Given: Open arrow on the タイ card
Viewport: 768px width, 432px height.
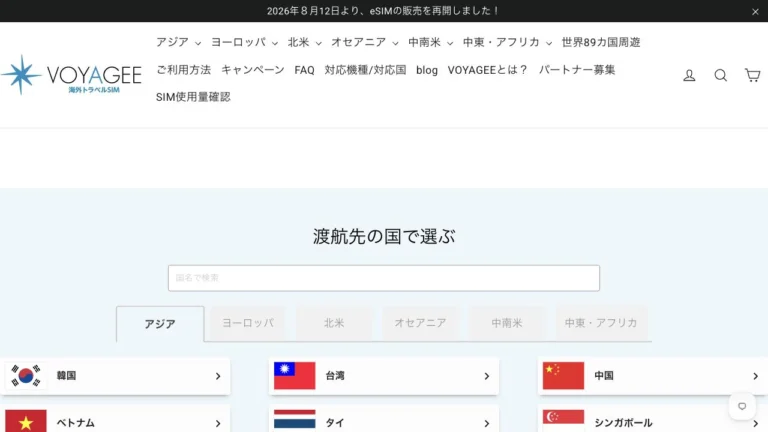Looking at the screenshot, I should pos(486,423).
